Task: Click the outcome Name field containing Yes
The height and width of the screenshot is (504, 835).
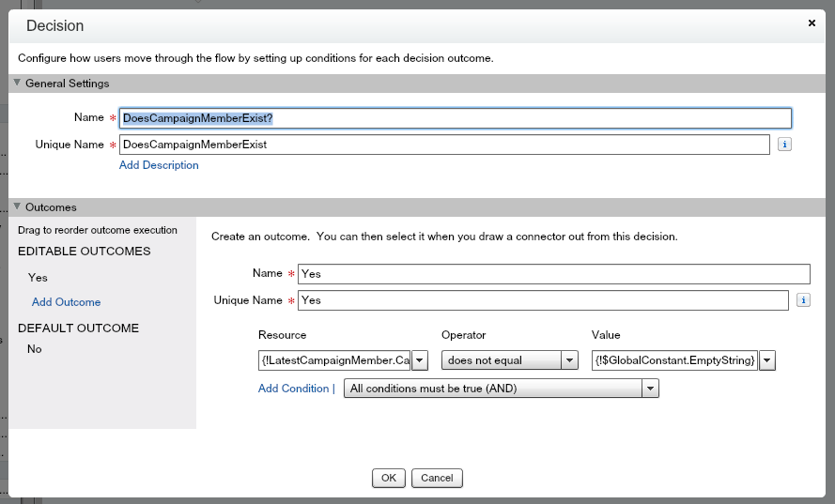Action: [x=553, y=274]
